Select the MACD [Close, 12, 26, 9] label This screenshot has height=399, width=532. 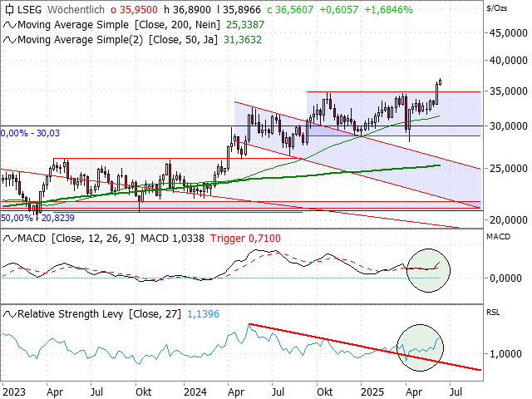pyautogui.click(x=76, y=239)
